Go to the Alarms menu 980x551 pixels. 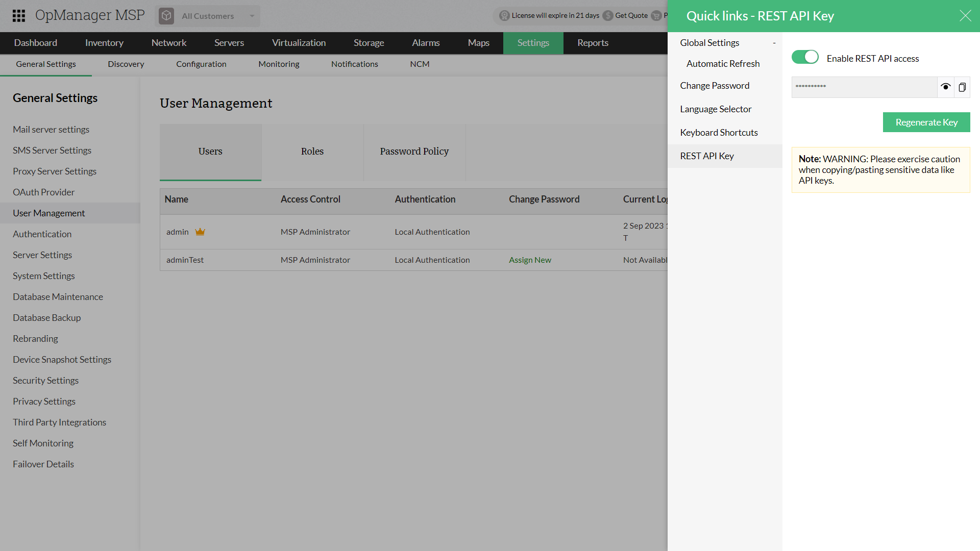tap(426, 43)
